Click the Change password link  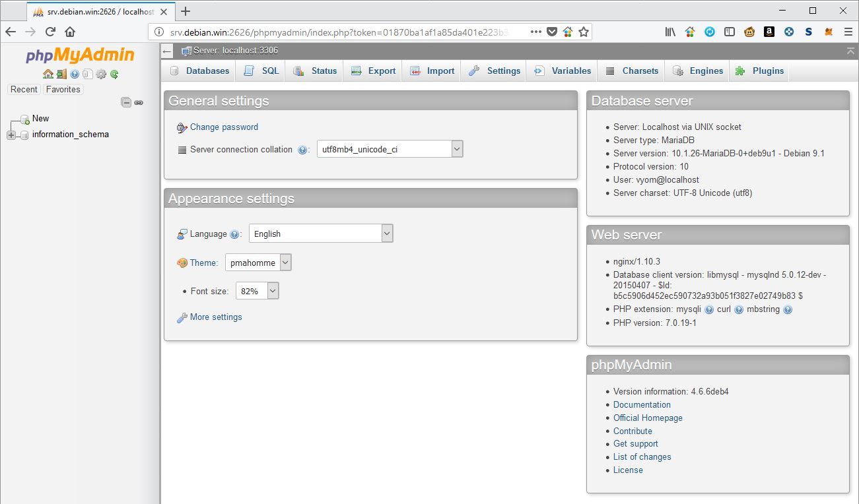224,127
